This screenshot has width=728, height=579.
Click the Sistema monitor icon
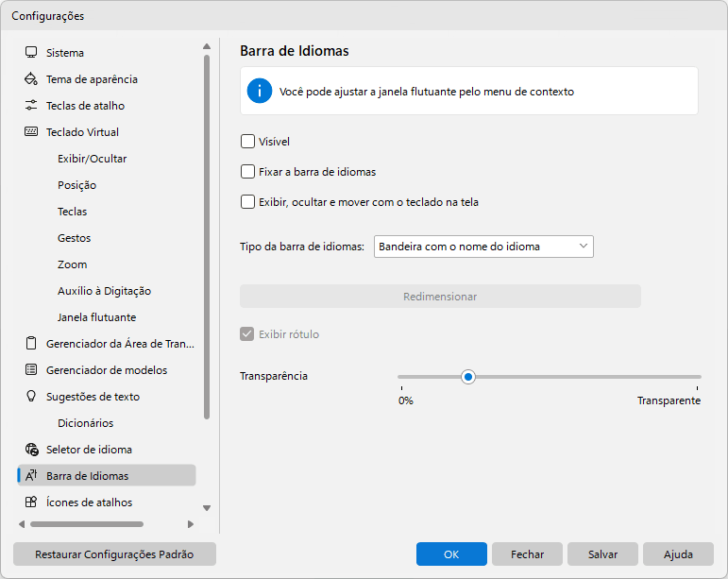pyautogui.click(x=31, y=53)
